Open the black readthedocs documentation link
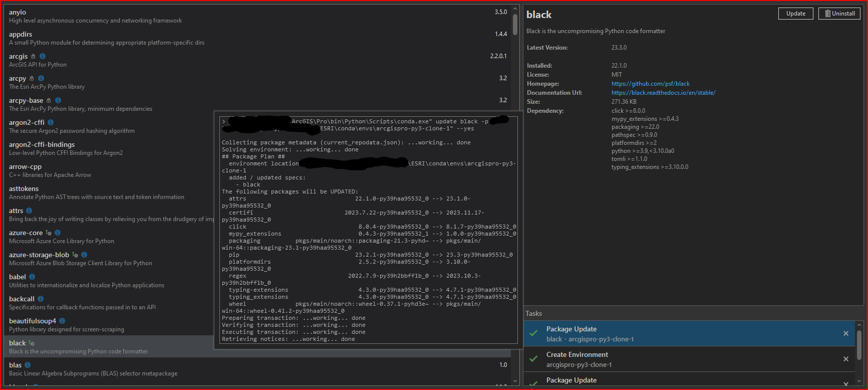868x390 pixels. [663, 93]
